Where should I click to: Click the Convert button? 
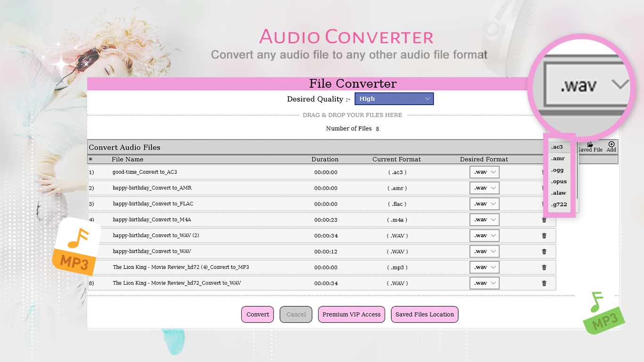coord(257,314)
